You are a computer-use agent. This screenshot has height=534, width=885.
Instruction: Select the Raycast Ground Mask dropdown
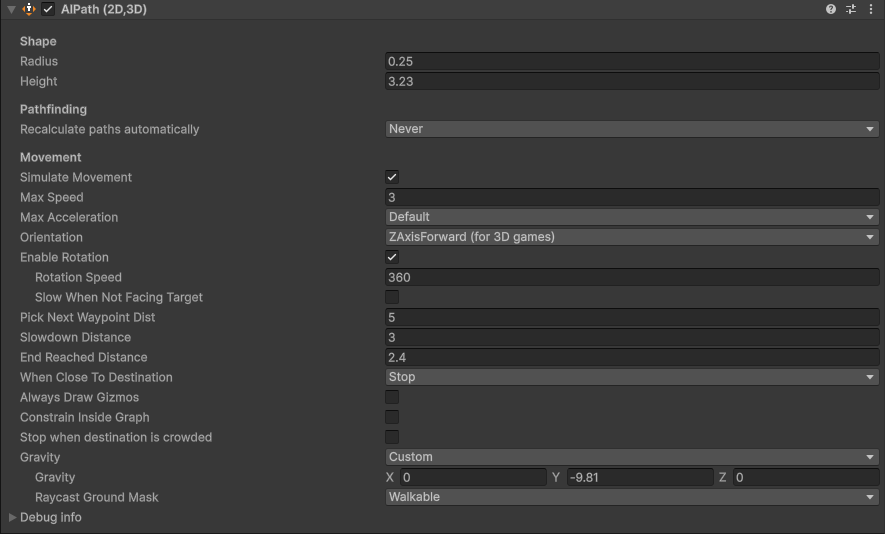(632, 497)
